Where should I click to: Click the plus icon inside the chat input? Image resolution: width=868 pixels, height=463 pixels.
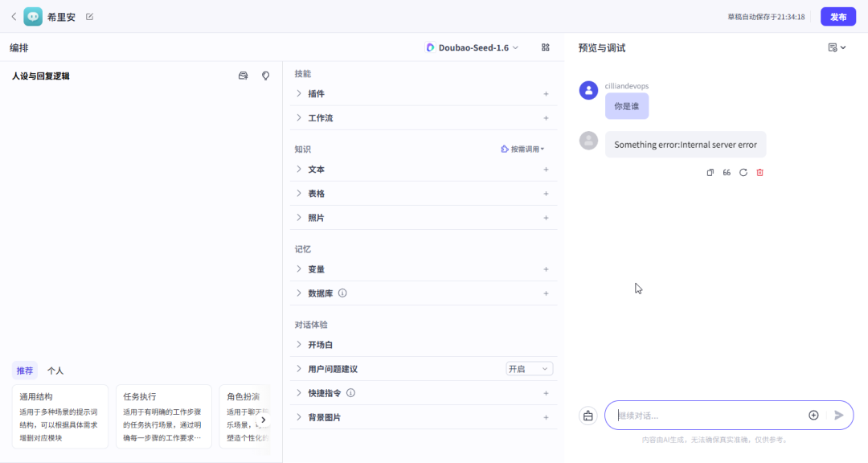[813, 416]
